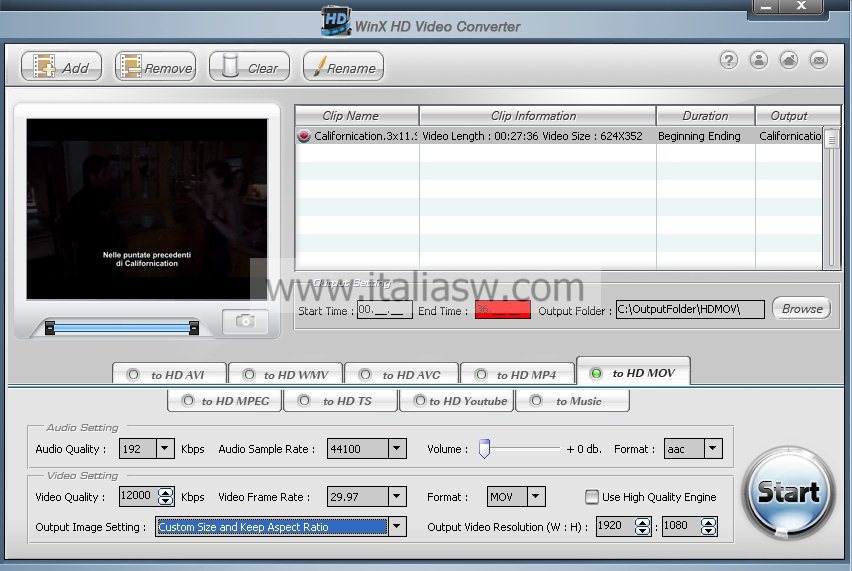Image resolution: width=852 pixels, height=571 pixels.
Task: Click the red record icon beside Californication clip
Action: 304,136
